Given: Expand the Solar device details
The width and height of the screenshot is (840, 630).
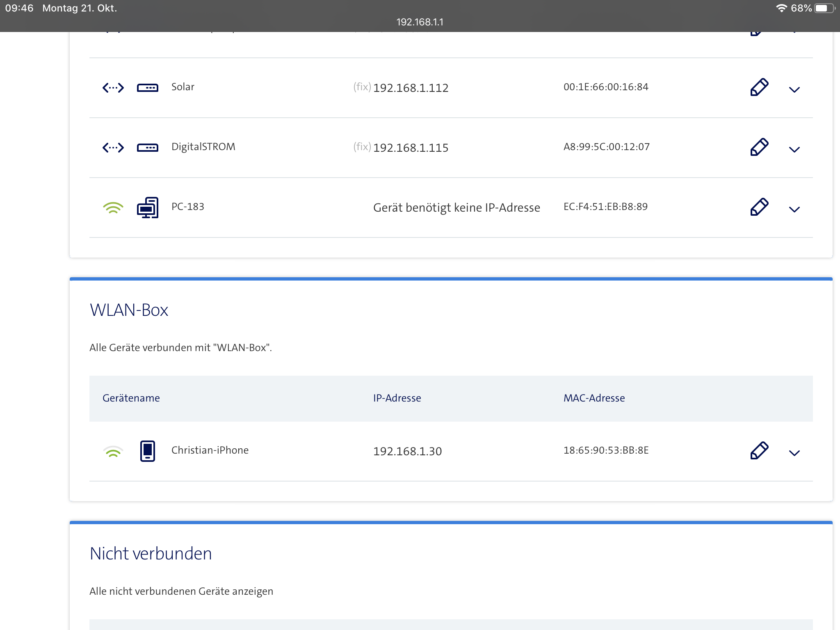Looking at the screenshot, I should [794, 90].
